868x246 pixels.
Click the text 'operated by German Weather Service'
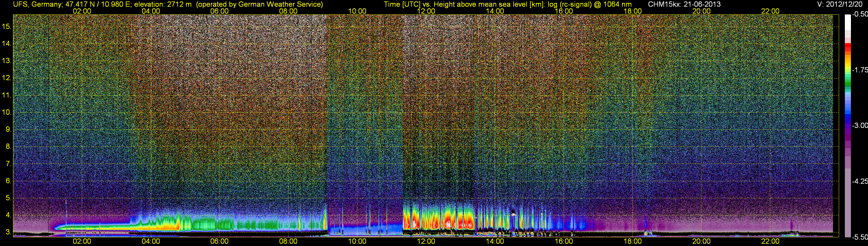point(260,4)
